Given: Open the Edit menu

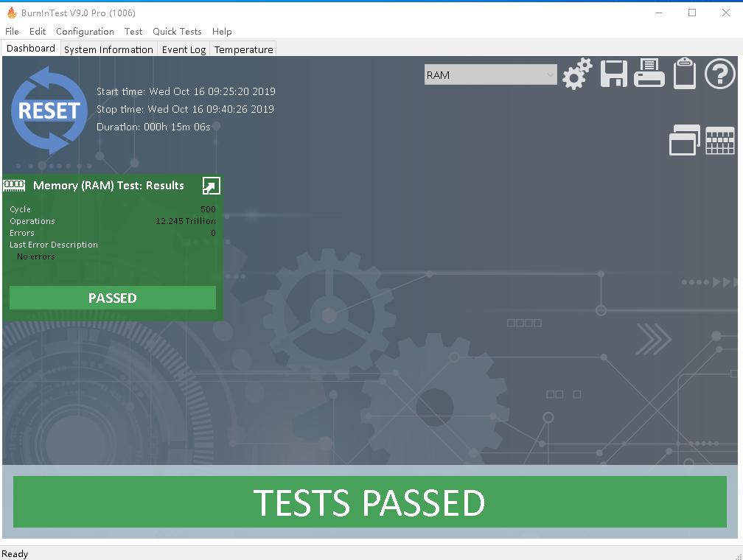Looking at the screenshot, I should [38, 31].
